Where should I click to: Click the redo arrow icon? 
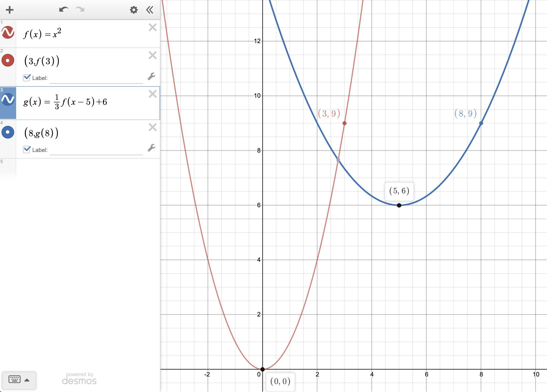[x=80, y=10]
